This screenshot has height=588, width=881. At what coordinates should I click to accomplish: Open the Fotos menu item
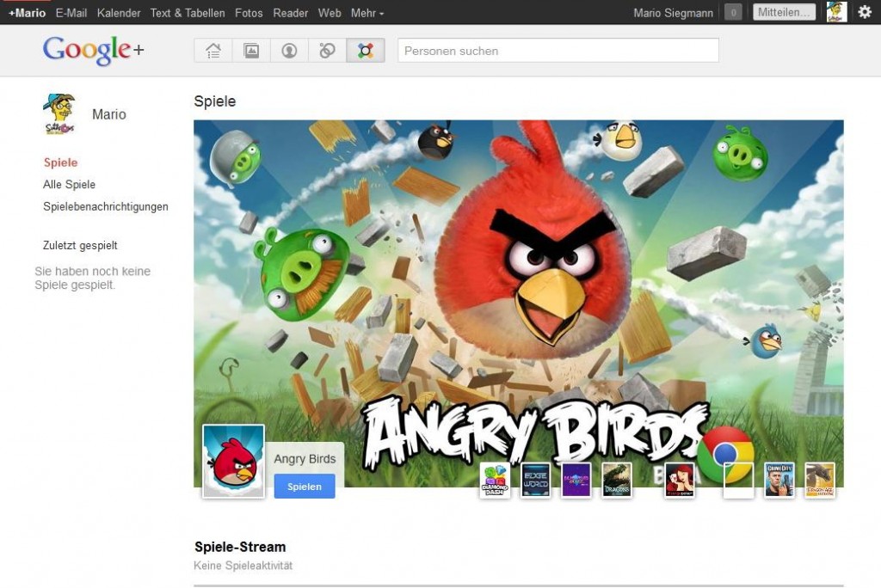coord(248,13)
